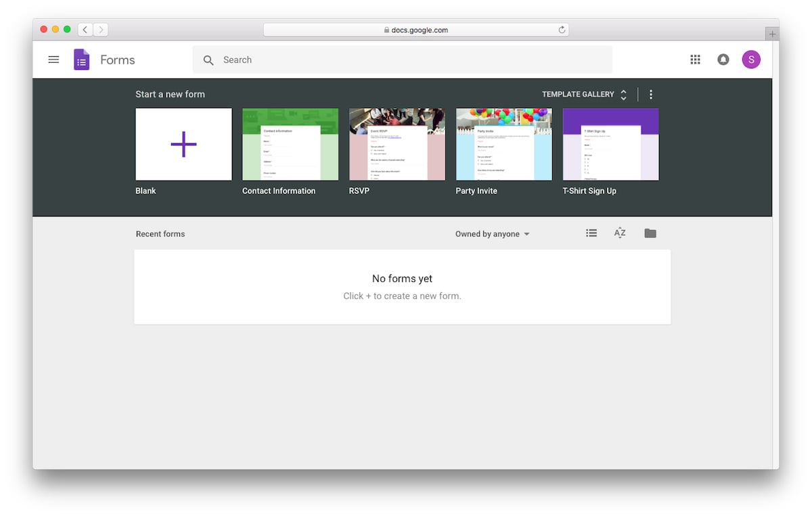Click the Contact Information label
The height and width of the screenshot is (516, 812).
(x=279, y=191)
